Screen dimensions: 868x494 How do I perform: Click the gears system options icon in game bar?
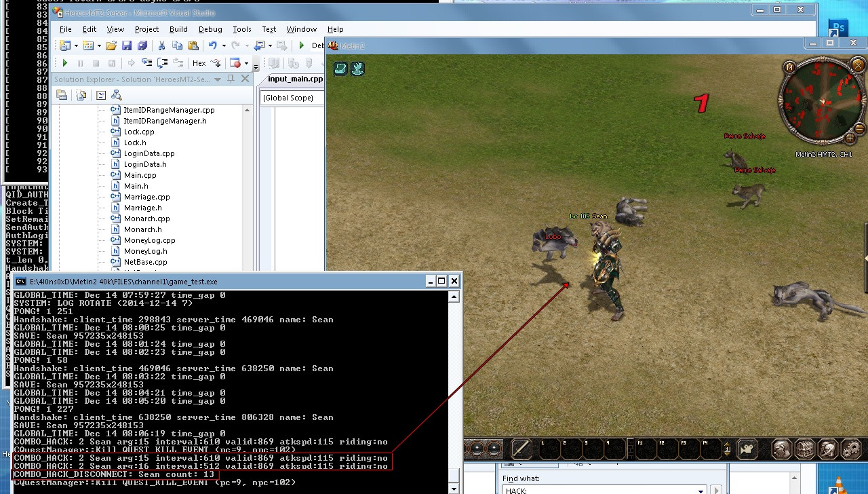coord(849,449)
